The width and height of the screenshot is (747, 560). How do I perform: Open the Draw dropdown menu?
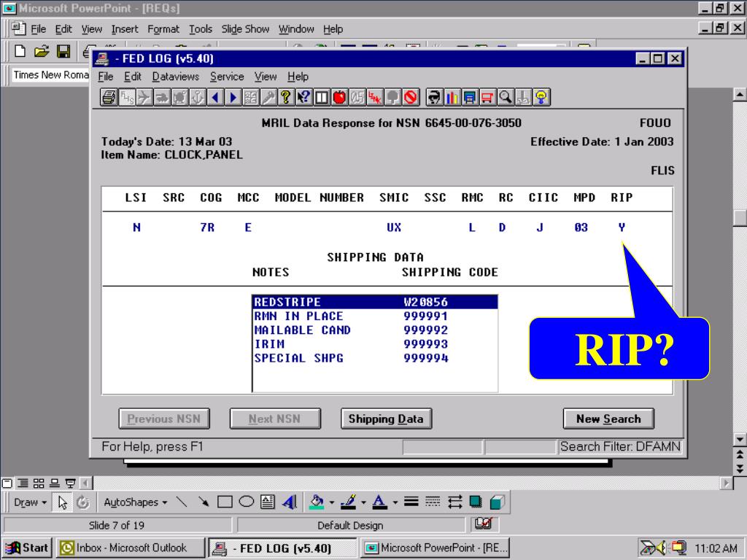tap(30, 502)
